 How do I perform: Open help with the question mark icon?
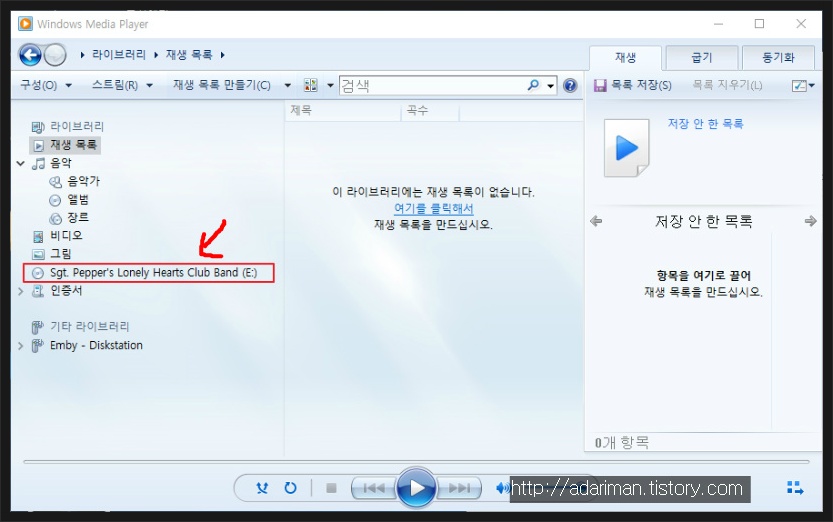(570, 85)
